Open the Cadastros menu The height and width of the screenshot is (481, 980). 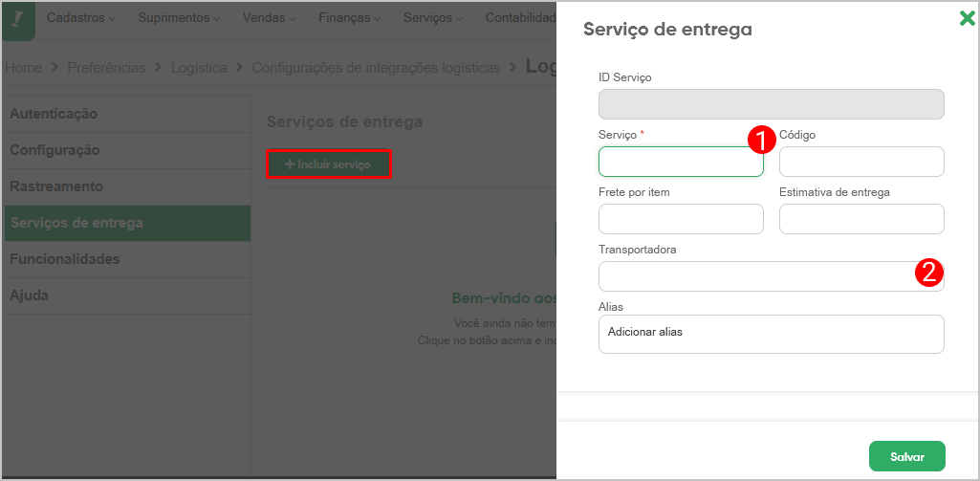click(x=81, y=18)
